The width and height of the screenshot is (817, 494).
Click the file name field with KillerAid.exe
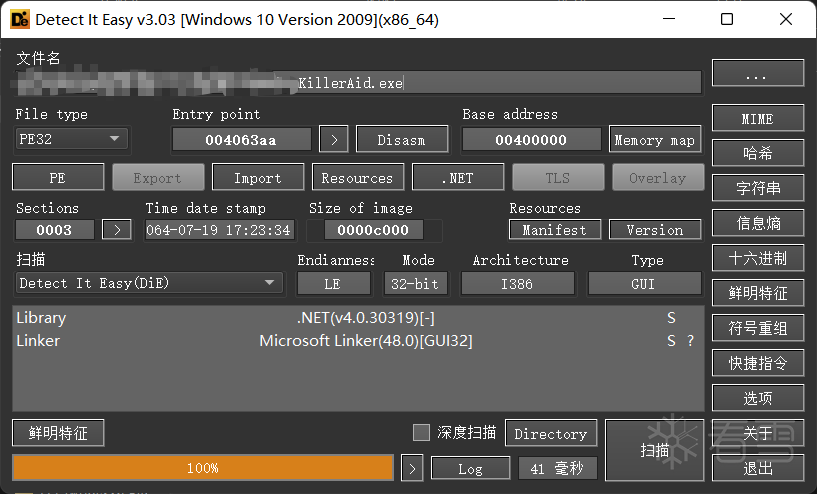pos(358,83)
